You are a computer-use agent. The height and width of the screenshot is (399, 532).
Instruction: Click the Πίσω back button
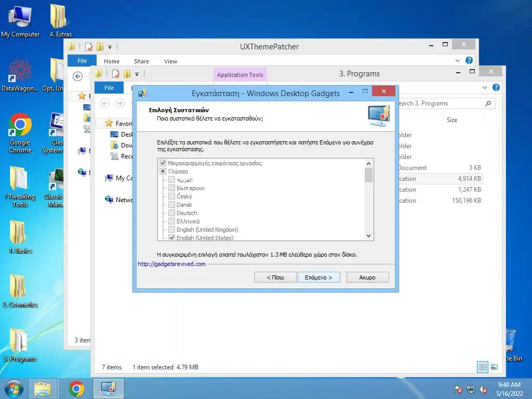[275, 277]
